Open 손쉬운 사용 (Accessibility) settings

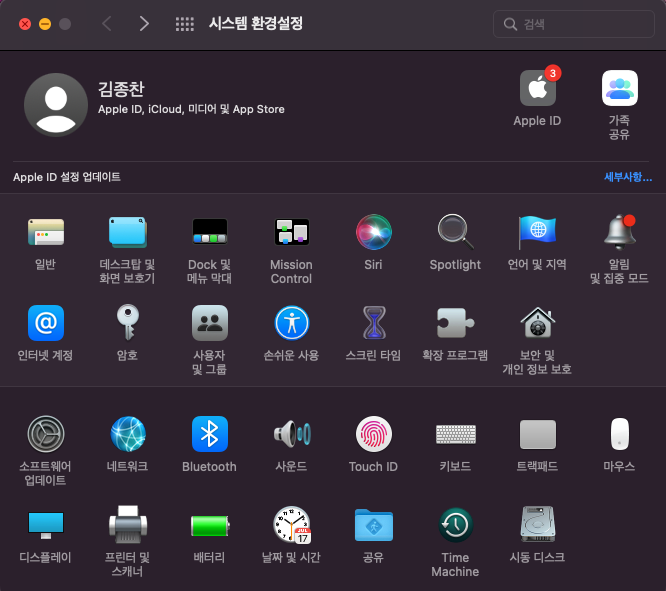[x=291, y=323]
